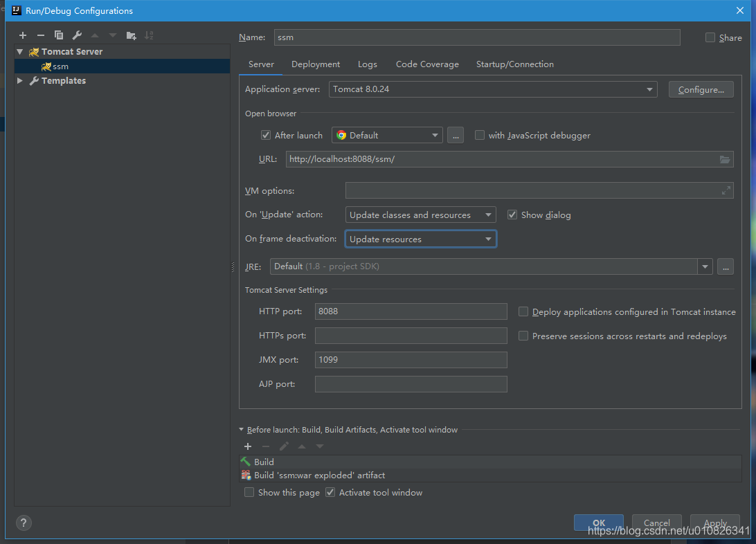756x544 pixels.
Task: Click the JMX port field
Action: pos(411,359)
